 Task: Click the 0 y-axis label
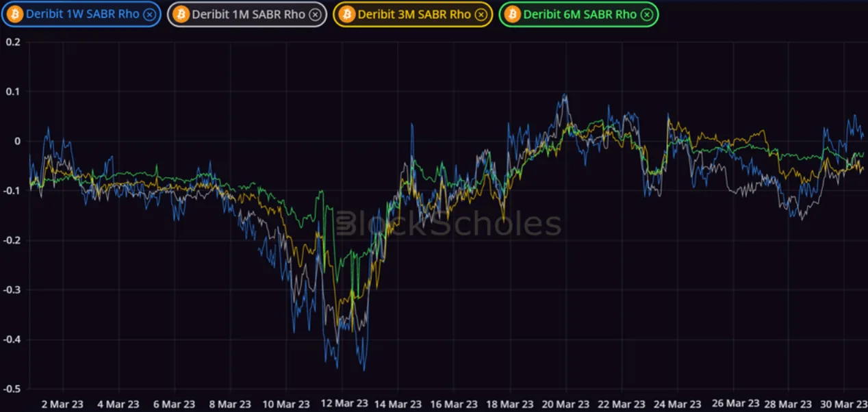coord(18,141)
